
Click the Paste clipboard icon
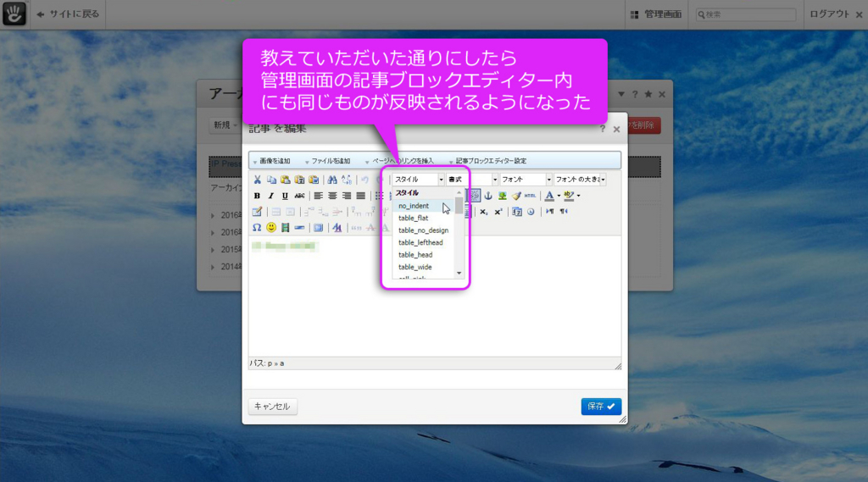(x=285, y=180)
